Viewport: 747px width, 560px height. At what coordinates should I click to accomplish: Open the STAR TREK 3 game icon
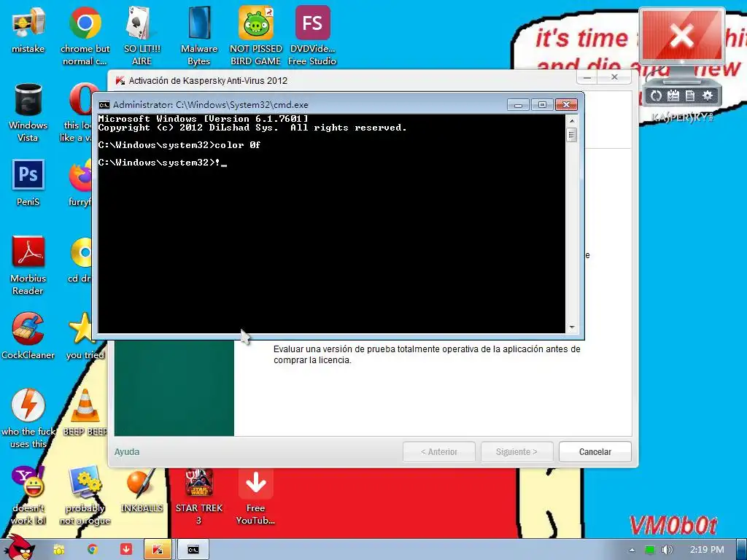tap(198, 495)
